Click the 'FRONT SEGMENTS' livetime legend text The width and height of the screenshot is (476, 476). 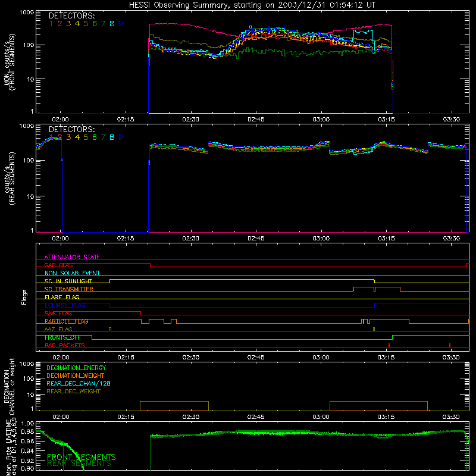82,457
